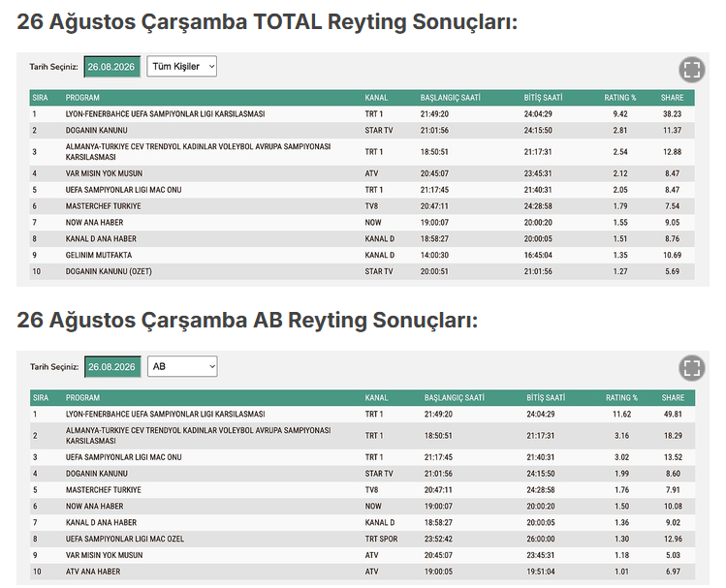Click fullscreen icon of TOTAL ratings table

(x=692, y=70)
